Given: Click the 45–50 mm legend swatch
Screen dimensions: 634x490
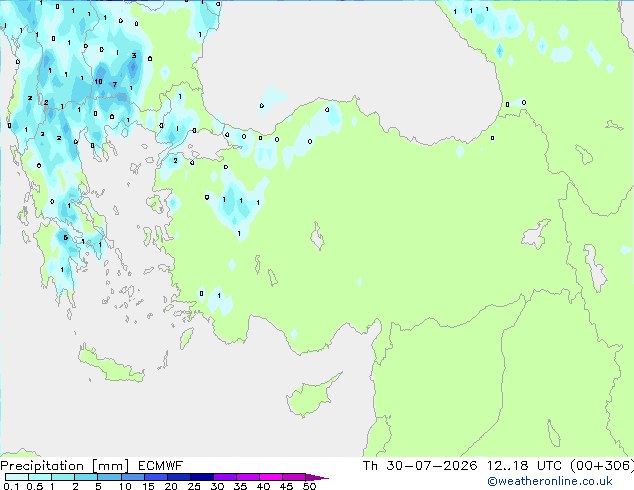Looking at the screenshot, I should pyautogui.click(x=294, y=477).
